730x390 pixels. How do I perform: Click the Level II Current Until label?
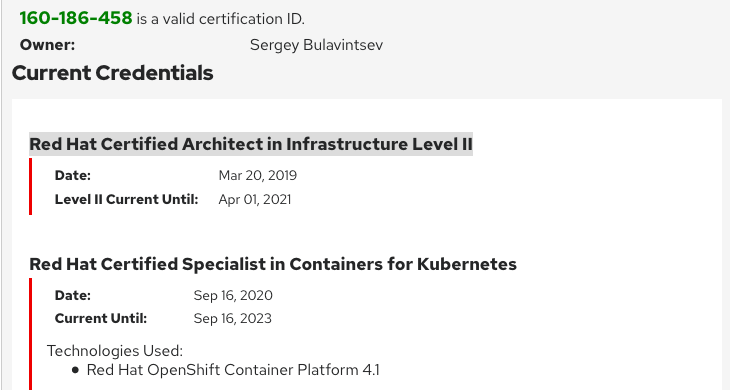(x=126, y=199)
